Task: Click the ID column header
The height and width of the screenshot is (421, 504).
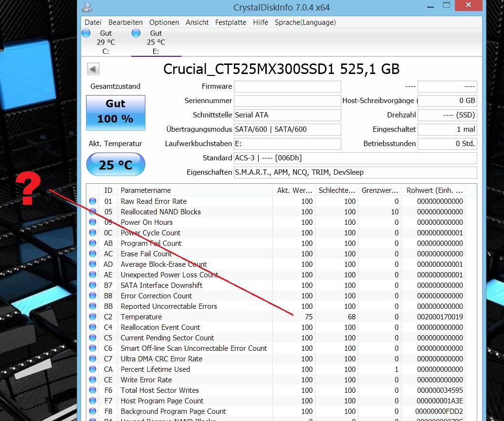Action: coord(108,190)
